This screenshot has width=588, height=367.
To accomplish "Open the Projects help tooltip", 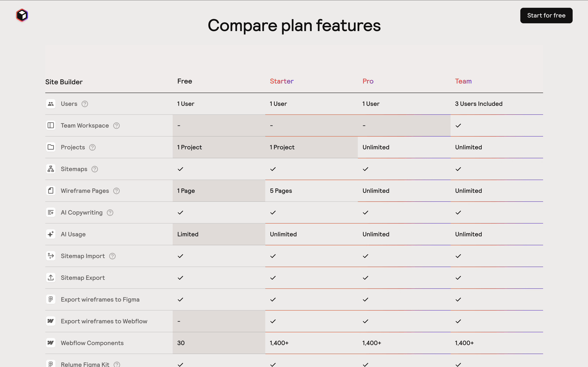I will (92, 147).
